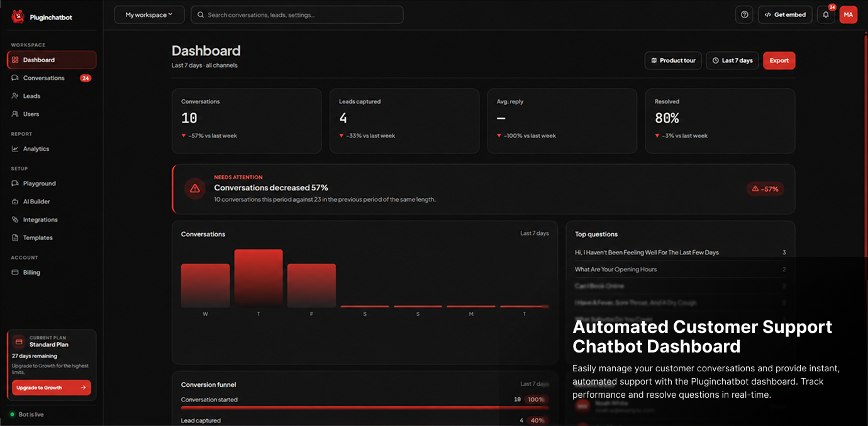Click the Get embed button

click(x=785, y=14)
